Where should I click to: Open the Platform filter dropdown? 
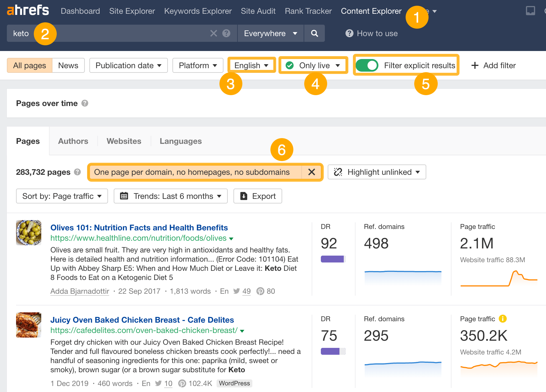[198, 65]
